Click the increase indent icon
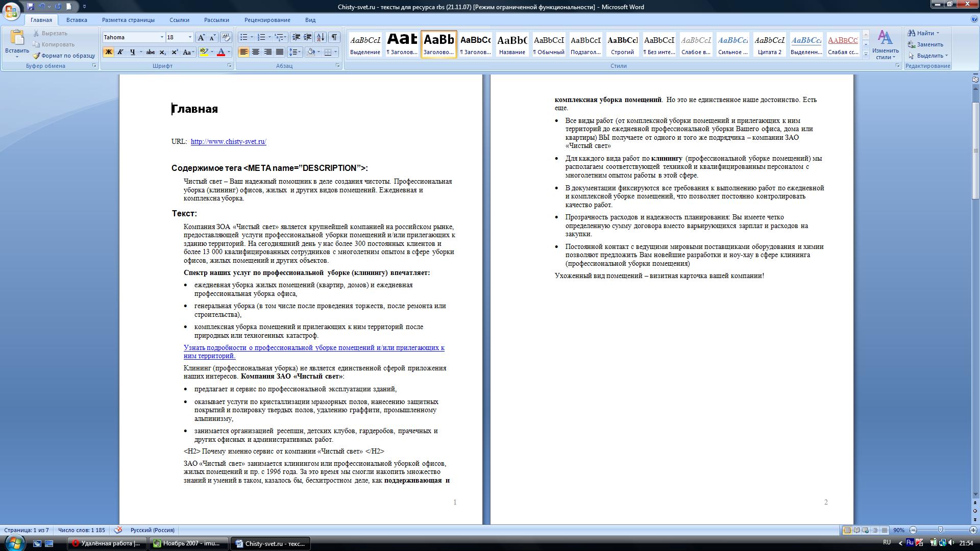Viewport: 980px width, 551px height. [x=308, y=37]
